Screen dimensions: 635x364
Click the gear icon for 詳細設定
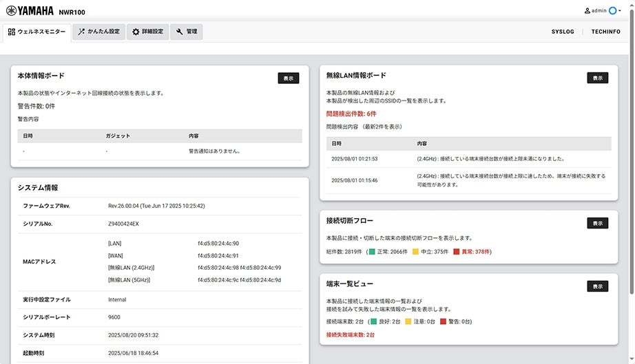click(x=136, y=32)
